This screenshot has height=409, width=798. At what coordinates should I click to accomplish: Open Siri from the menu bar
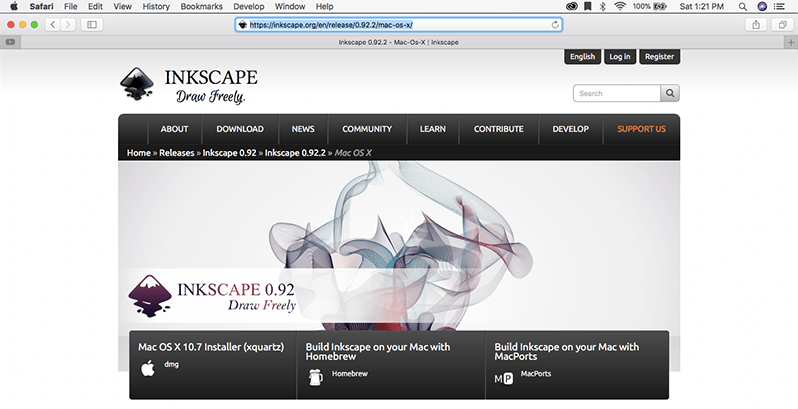(x=762, y=7)
